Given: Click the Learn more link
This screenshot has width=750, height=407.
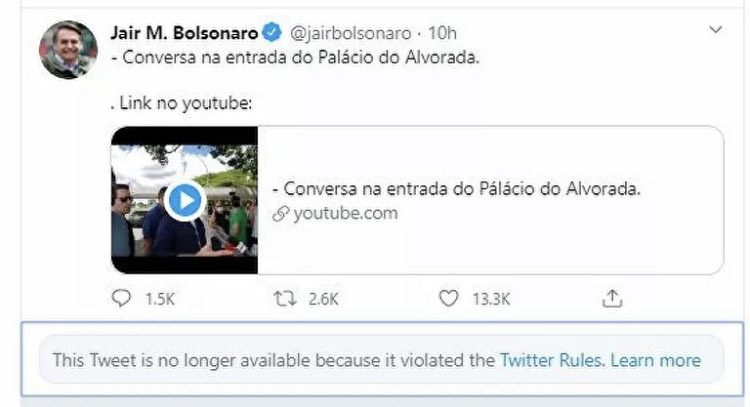Looking at the screenshot, I should pos(656,360).
